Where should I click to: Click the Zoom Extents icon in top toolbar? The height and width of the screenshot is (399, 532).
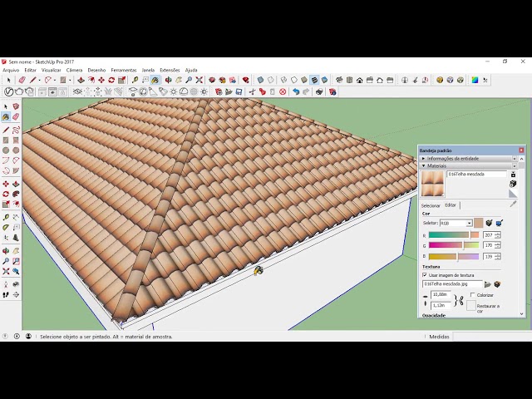click(x=199, y=80)
